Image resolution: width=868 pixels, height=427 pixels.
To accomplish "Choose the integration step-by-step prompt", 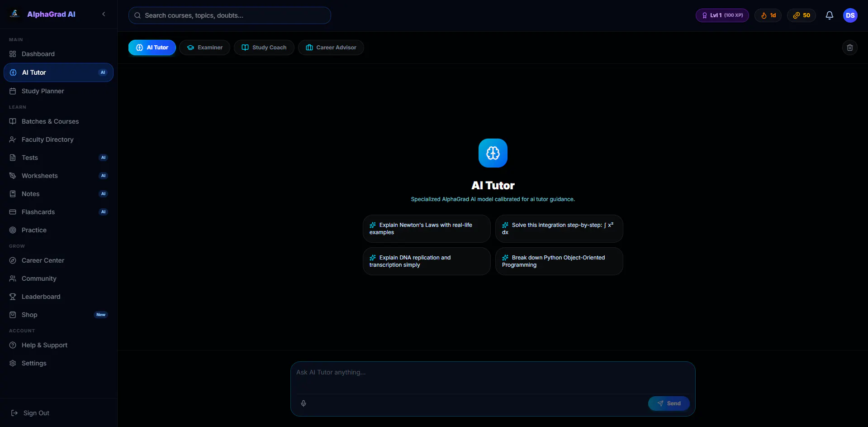I will 559,229.
